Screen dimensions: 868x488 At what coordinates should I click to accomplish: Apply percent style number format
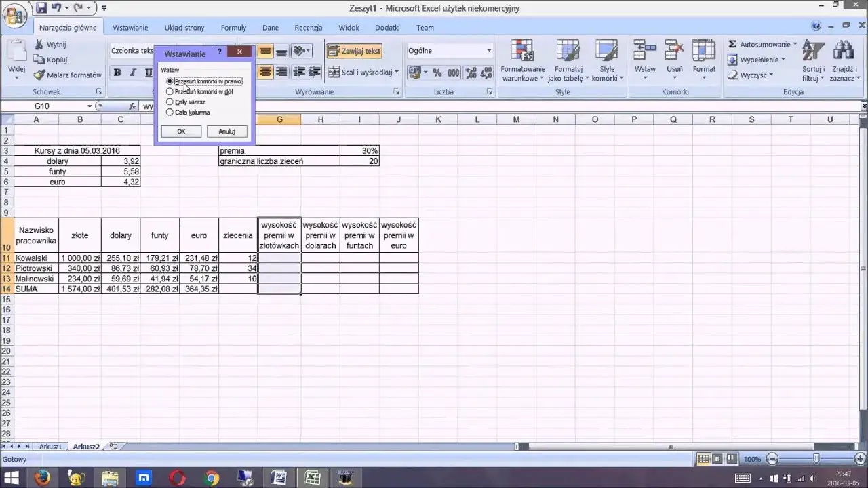(x=437, y=73)
